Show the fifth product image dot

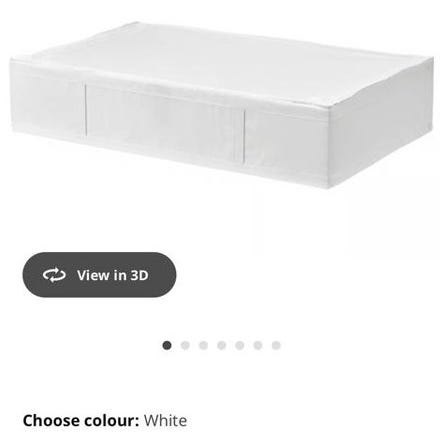point(240,346)
